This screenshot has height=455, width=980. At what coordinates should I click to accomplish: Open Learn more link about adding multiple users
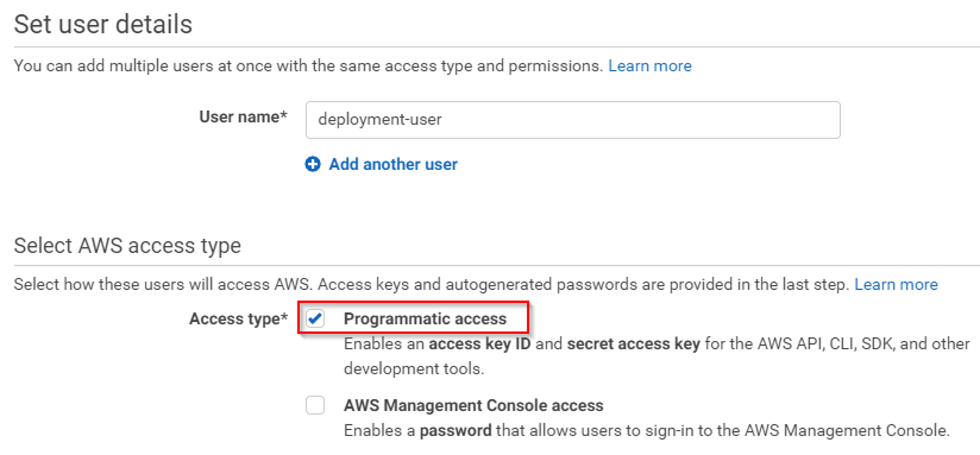(650, 66)
